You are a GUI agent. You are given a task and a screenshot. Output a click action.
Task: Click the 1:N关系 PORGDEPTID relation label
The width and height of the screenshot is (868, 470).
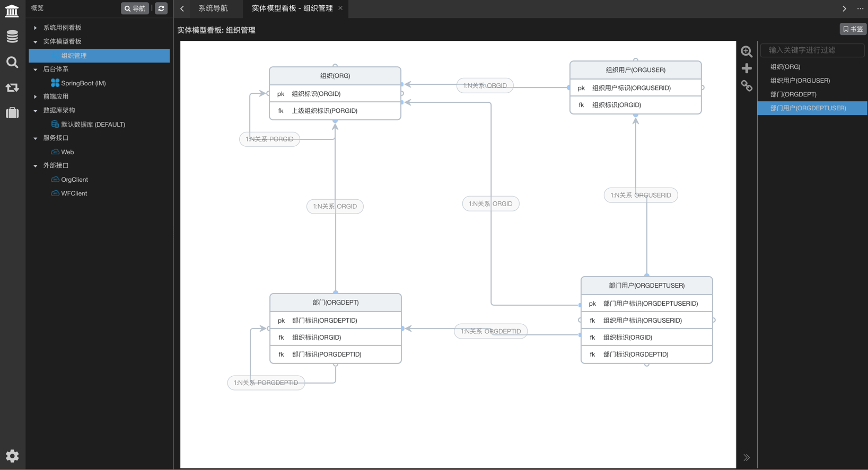(x=266, y=383)
